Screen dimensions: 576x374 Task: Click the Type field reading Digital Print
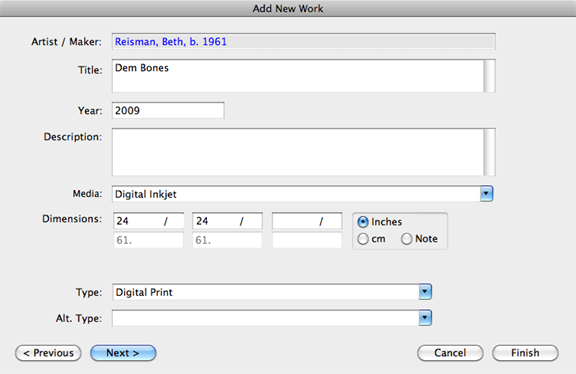(x=266, y=292)
